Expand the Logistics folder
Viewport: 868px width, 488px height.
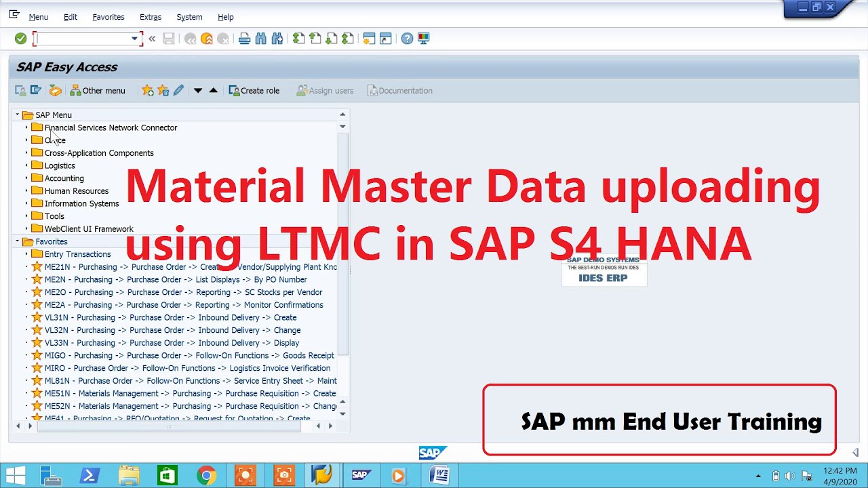coord(26,165)
